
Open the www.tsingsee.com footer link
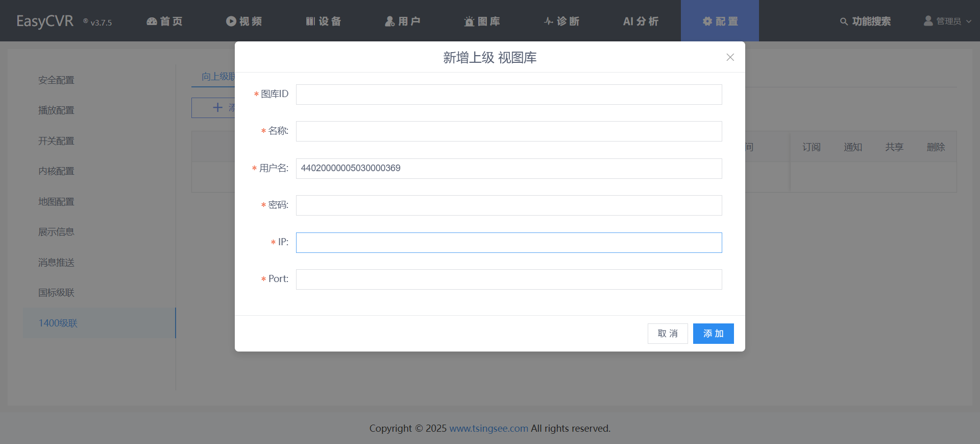pyautogui.click(x=488, y=428)
